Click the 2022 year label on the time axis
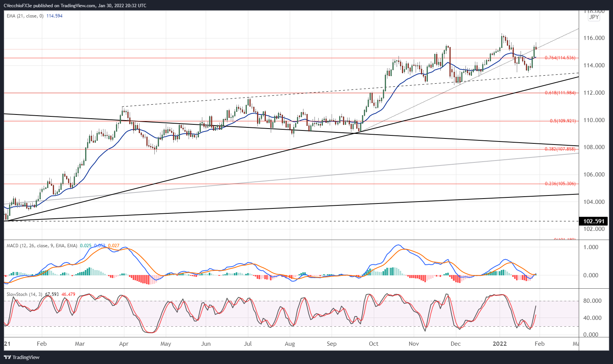 500,344
